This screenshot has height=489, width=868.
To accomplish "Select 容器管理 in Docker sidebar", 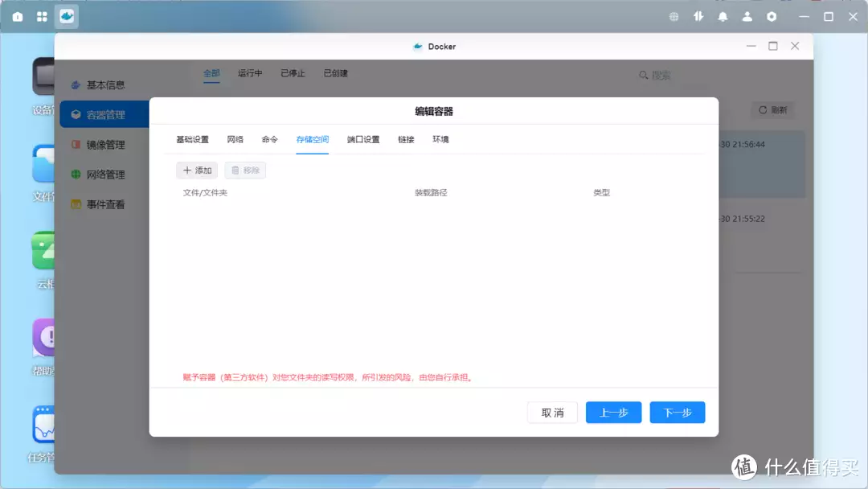I will point(104,115).
